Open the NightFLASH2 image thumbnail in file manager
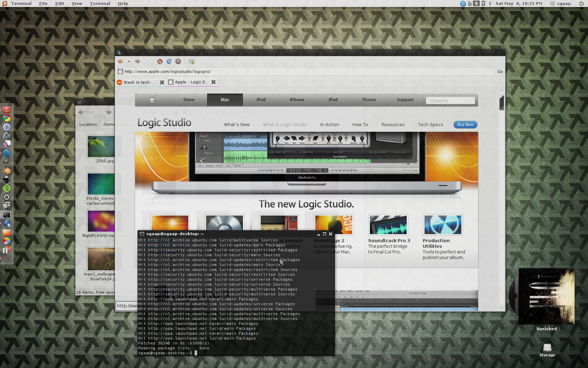This screenshot has width=588, height=368. coord(101,221)
